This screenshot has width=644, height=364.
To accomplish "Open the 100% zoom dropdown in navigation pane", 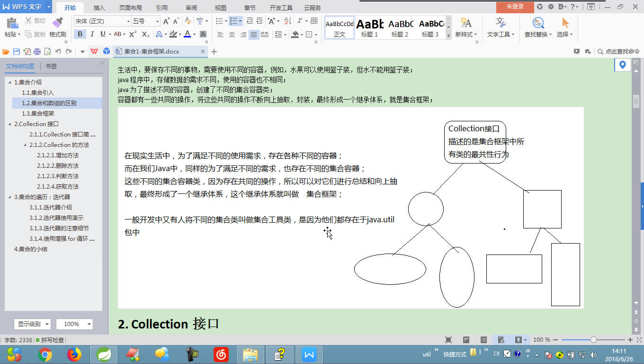I will pos(74,324).
